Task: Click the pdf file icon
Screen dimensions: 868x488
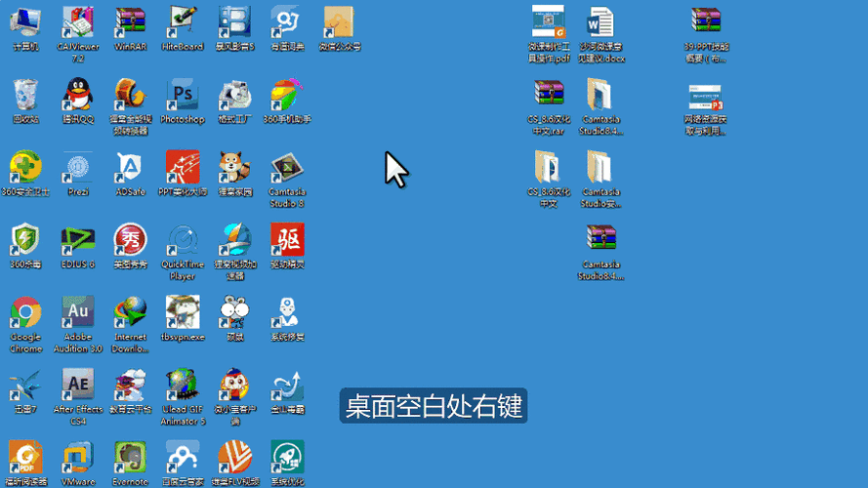Action: point(549,22)
